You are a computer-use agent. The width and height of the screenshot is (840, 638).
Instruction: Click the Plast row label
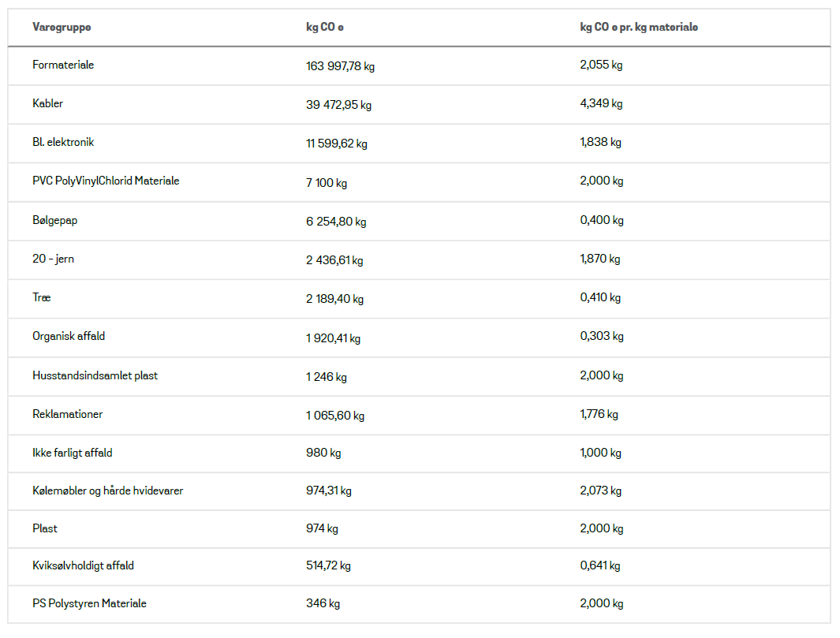44,528
